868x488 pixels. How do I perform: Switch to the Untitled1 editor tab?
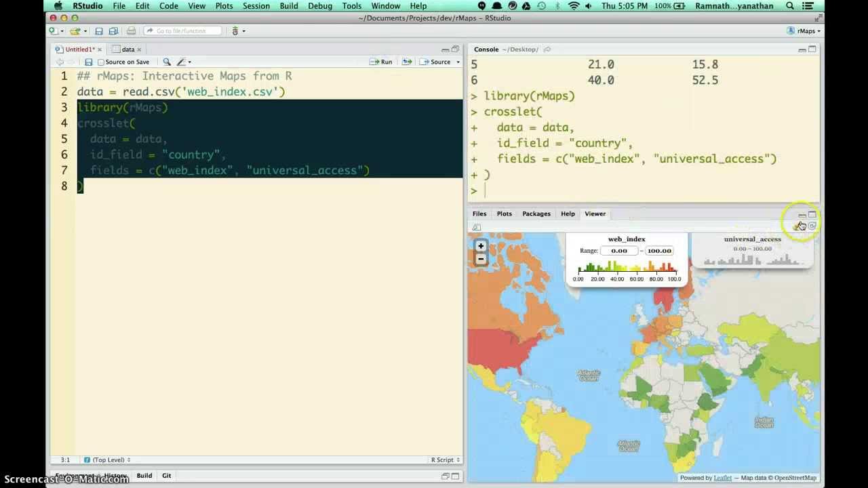coord(79,49)
